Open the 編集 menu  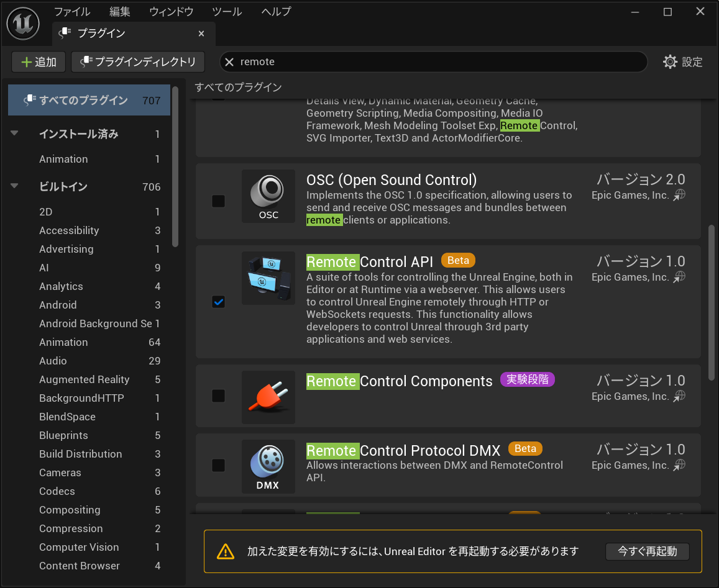coord(120,11)
